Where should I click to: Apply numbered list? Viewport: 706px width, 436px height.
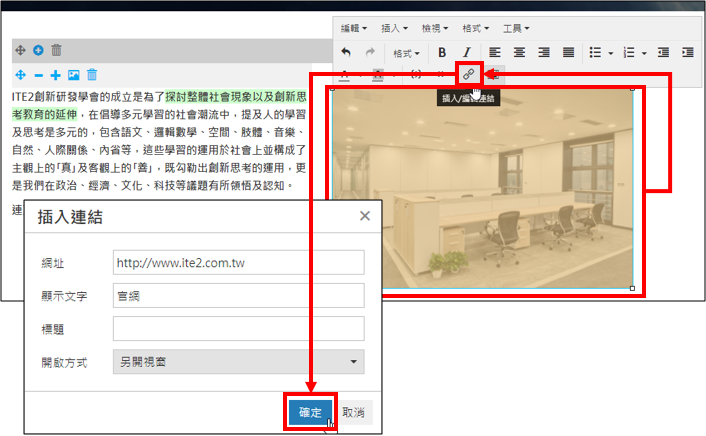point(629,53)
